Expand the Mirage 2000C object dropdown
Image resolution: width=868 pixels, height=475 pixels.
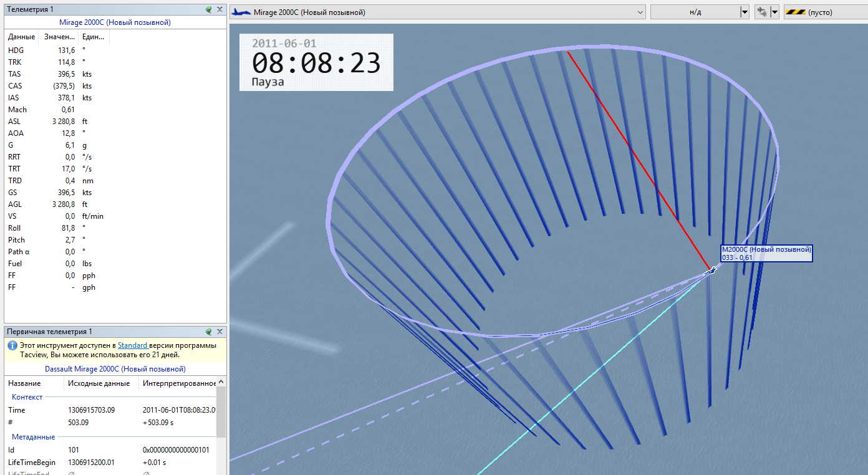click(x=640, y=12)
